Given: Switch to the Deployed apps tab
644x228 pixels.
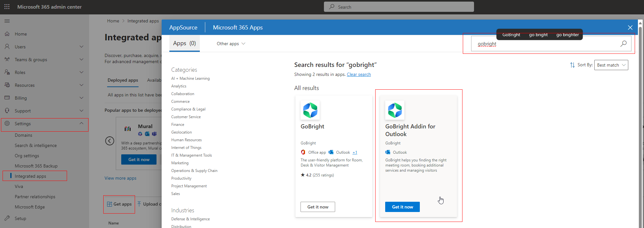Looking at the screenshot, I should tap(123, 80).
